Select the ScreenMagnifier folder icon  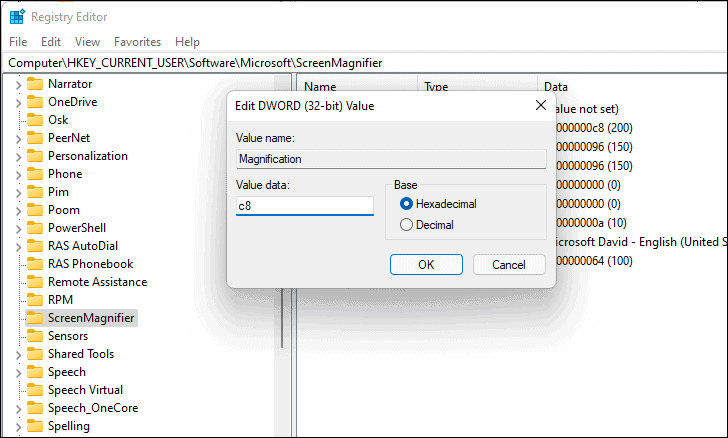[35, 318]
